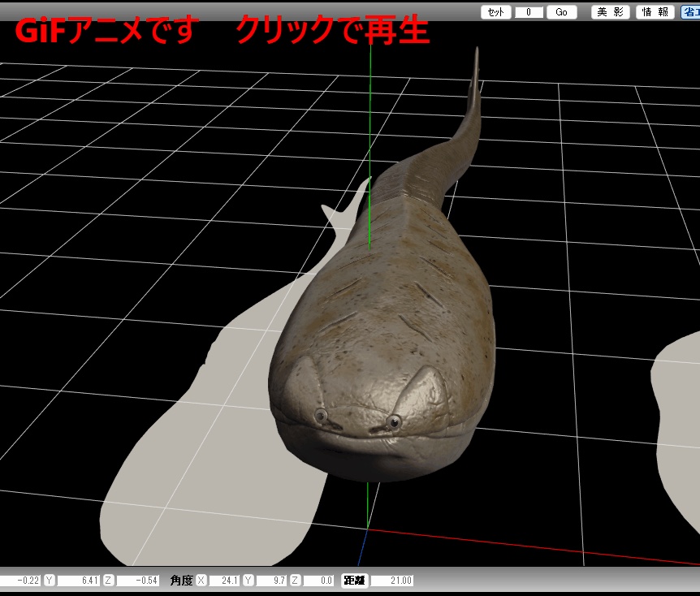Select the Y axis button in position fields
Screen dimensions: 700x596
50,581
